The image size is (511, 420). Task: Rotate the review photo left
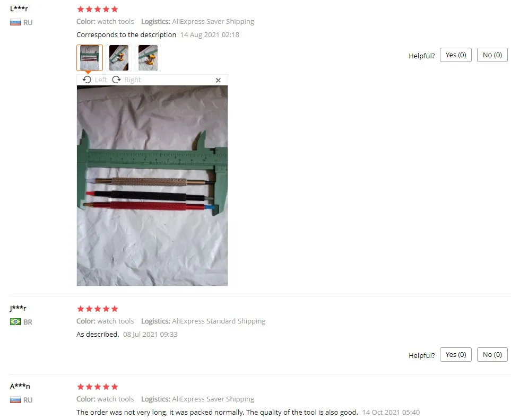pos(94,80)
